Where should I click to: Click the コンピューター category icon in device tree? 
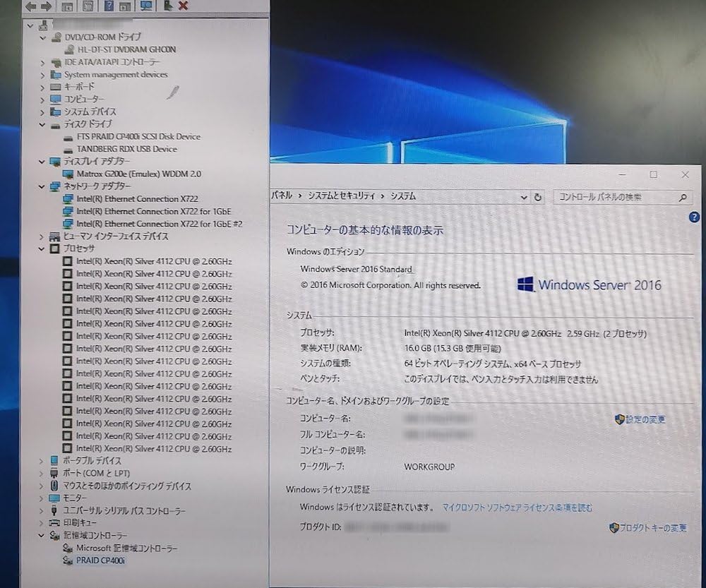coord(55,99)
